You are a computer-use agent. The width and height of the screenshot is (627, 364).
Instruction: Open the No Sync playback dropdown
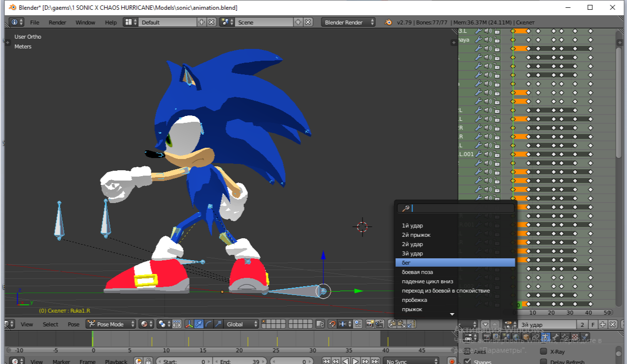pos(411,362)
